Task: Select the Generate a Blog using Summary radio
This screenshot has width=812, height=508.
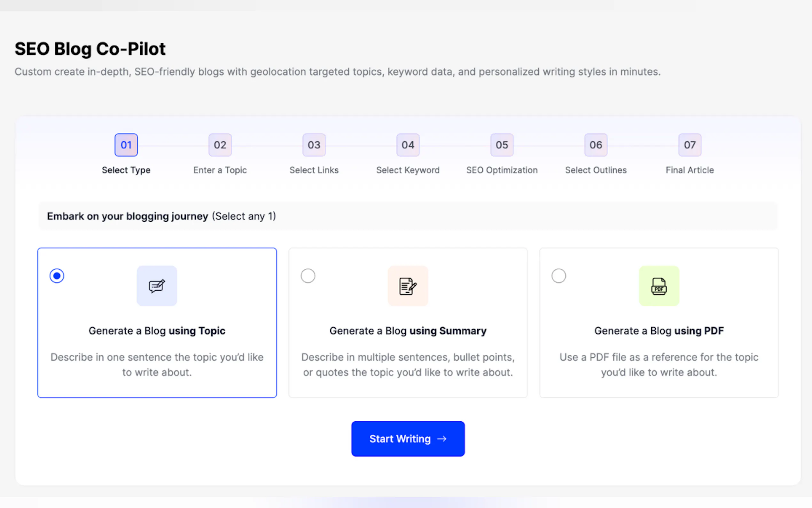Action: [308, 276]
